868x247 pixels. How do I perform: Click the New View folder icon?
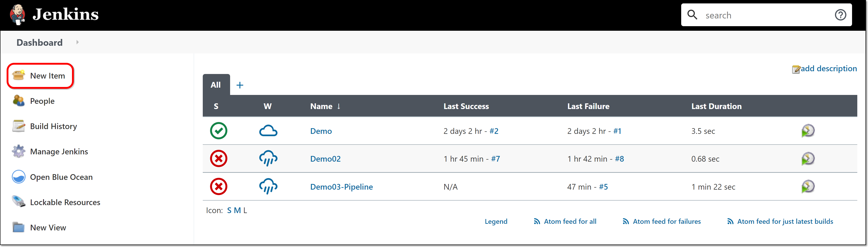[18, 227]
